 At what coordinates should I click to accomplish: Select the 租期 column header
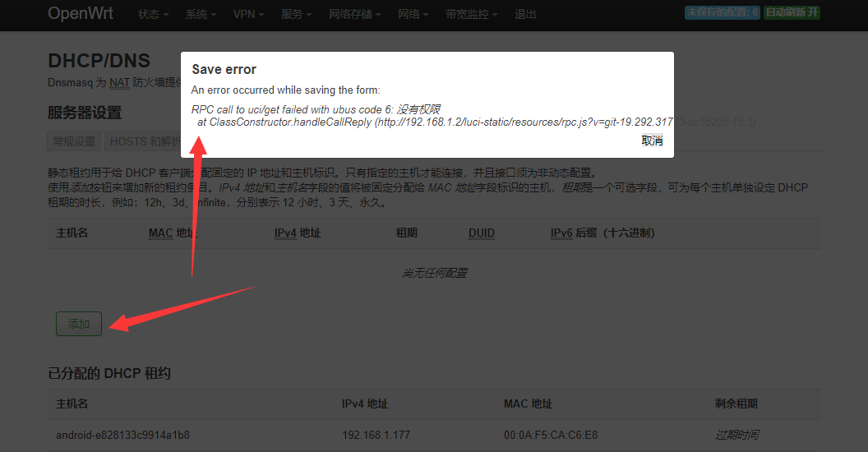point(407,233)
